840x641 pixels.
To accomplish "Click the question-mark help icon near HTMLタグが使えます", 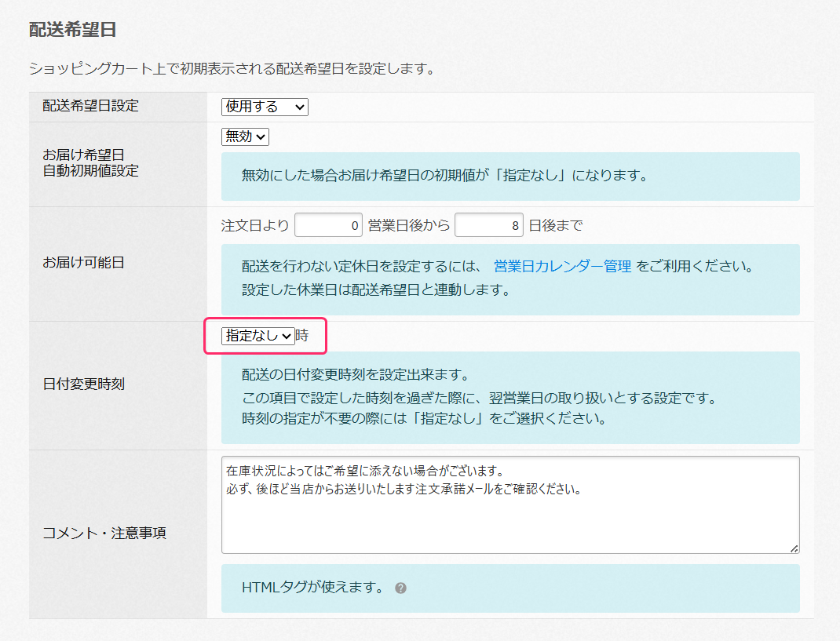I will click(x=400, y=588).
